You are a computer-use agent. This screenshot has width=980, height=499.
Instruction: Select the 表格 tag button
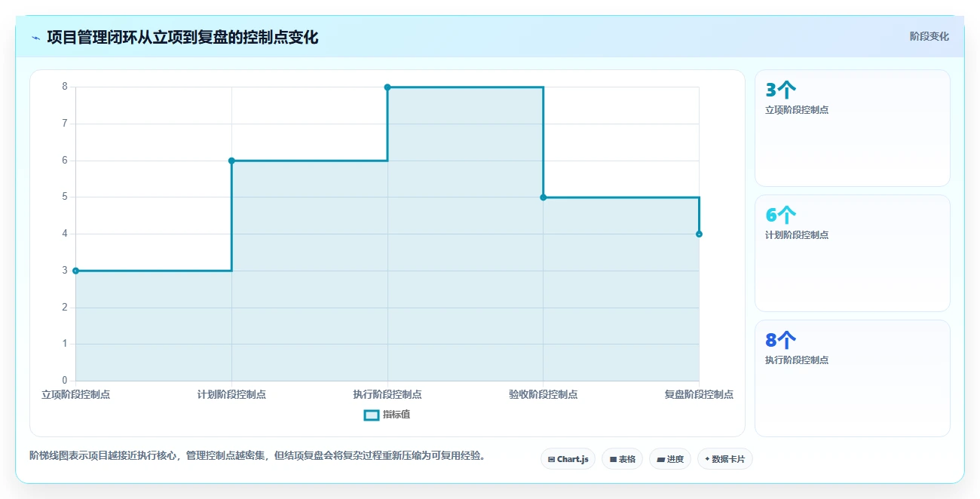click(622, 459)
